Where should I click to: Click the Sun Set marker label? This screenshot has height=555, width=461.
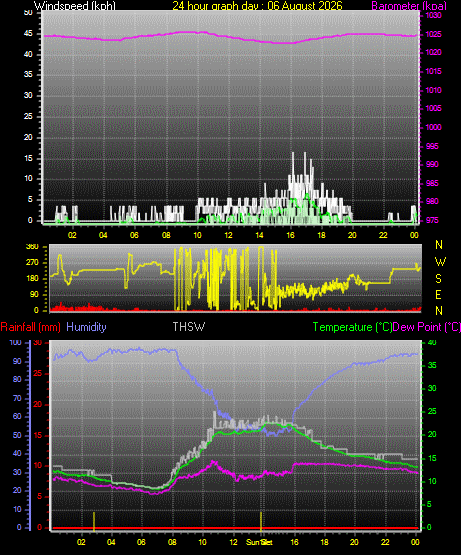point(260,542)
